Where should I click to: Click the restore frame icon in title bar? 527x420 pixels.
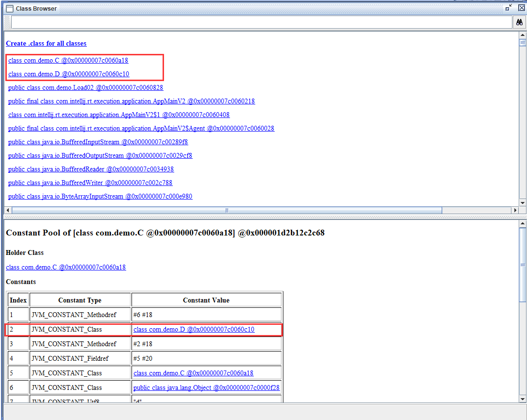tap(508, 8)
